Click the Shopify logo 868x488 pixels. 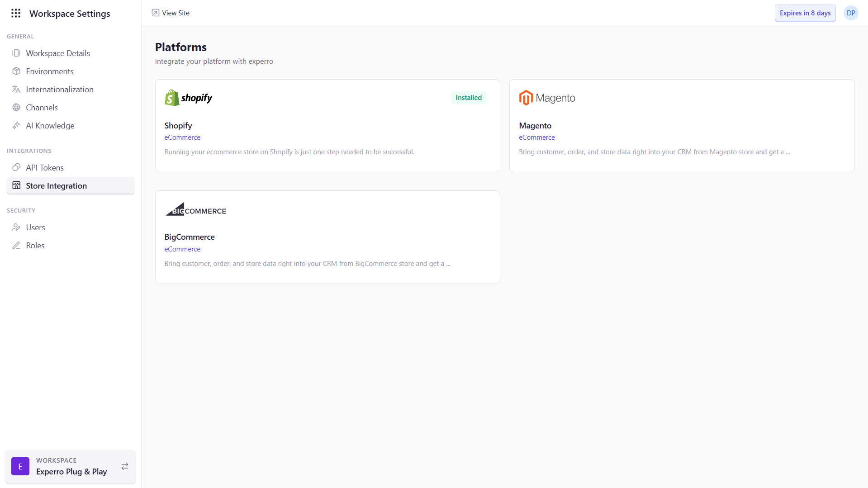[188, 98]
